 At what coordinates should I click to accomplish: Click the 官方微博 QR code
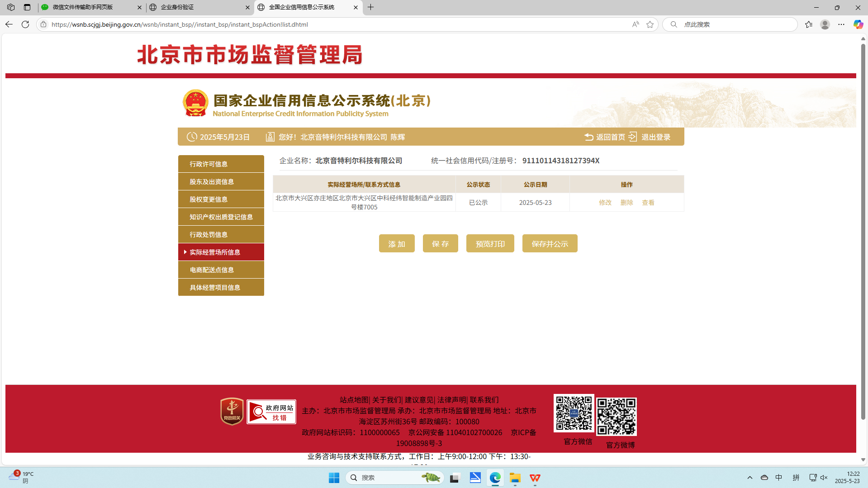616,417
